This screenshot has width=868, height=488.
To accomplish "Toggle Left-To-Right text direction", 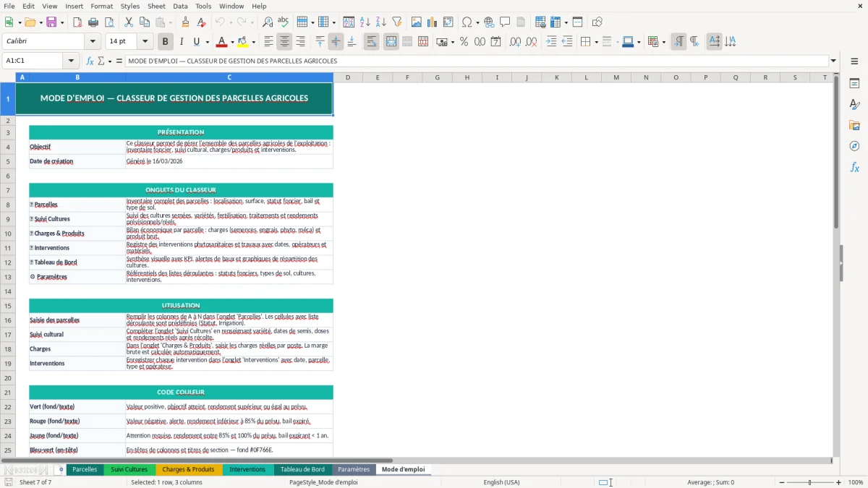I will (x=678, y=42).
